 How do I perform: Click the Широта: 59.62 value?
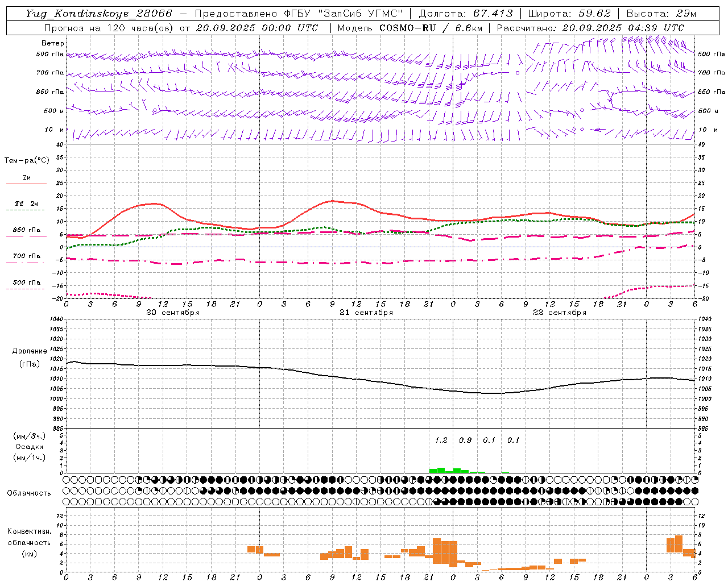pyautogui.click(x=569, y=14)
